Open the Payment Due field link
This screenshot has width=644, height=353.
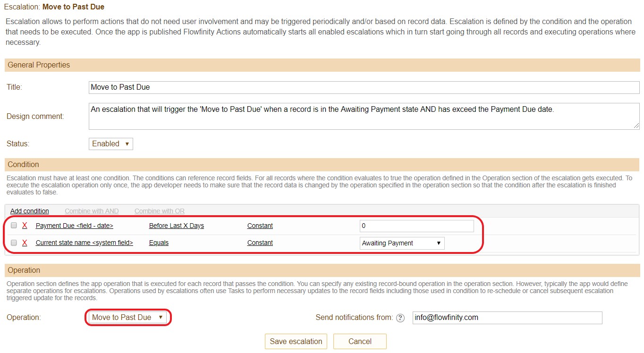[x=74, y=226]
